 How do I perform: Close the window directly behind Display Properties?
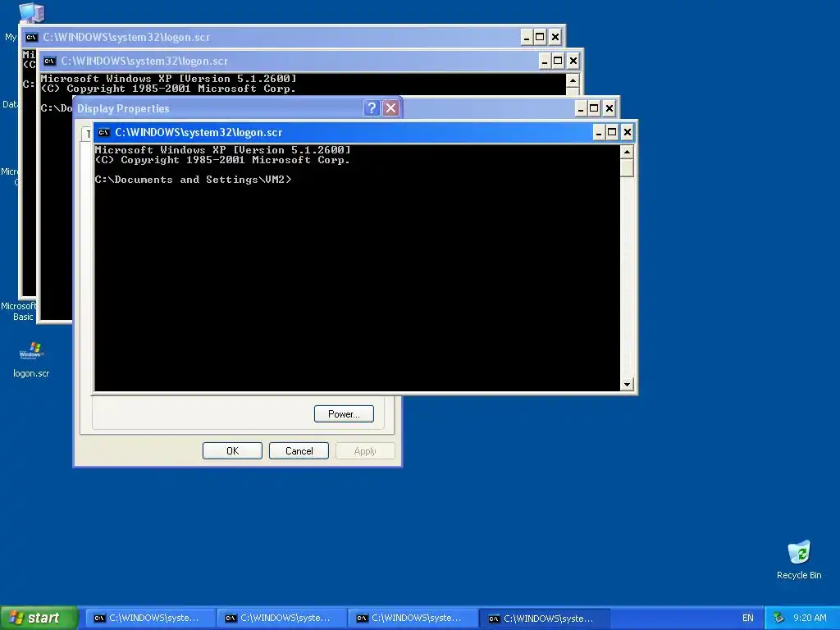tap(609, 109)
